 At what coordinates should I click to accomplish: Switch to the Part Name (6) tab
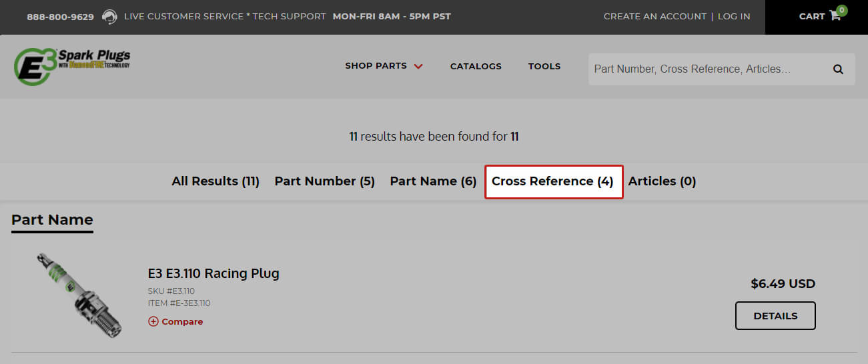(433, 181)
